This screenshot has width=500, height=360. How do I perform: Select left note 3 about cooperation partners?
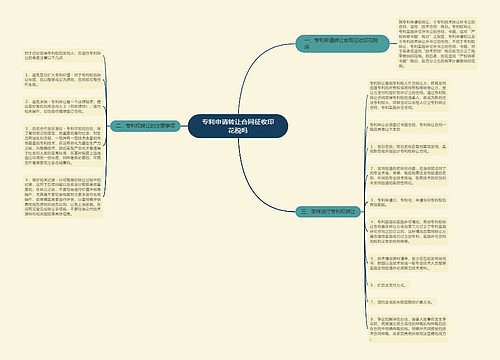[63, 146]
